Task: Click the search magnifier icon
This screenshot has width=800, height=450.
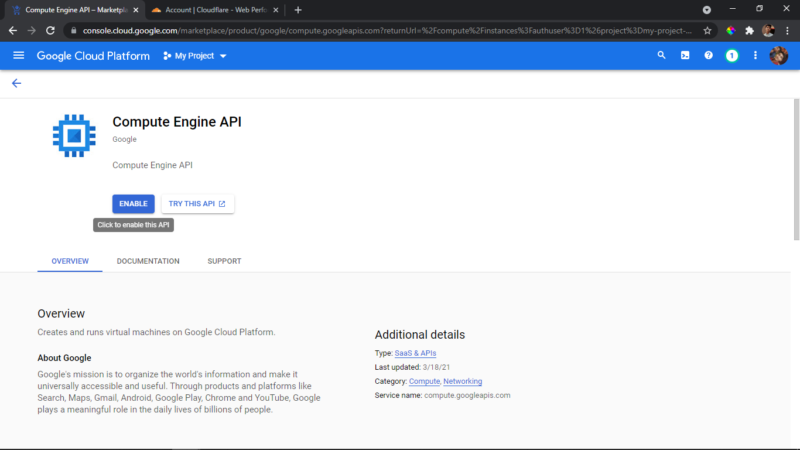Action: coord(661,55)
